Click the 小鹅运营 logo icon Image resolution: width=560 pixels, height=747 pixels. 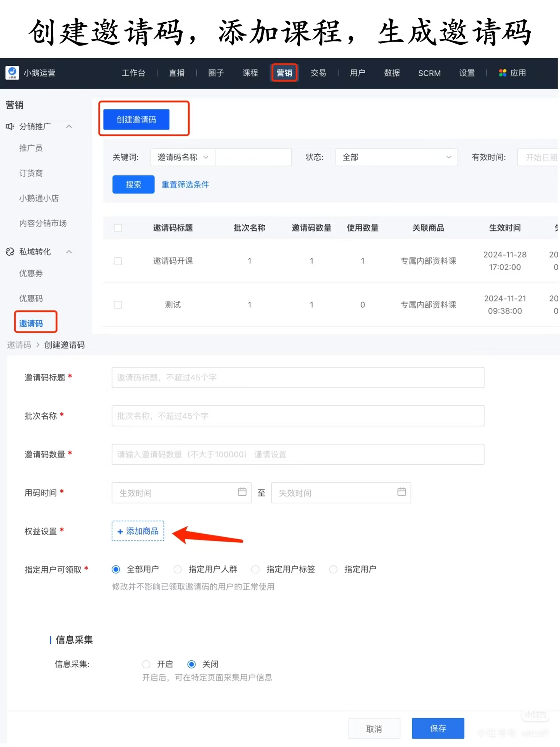(12, 73)
